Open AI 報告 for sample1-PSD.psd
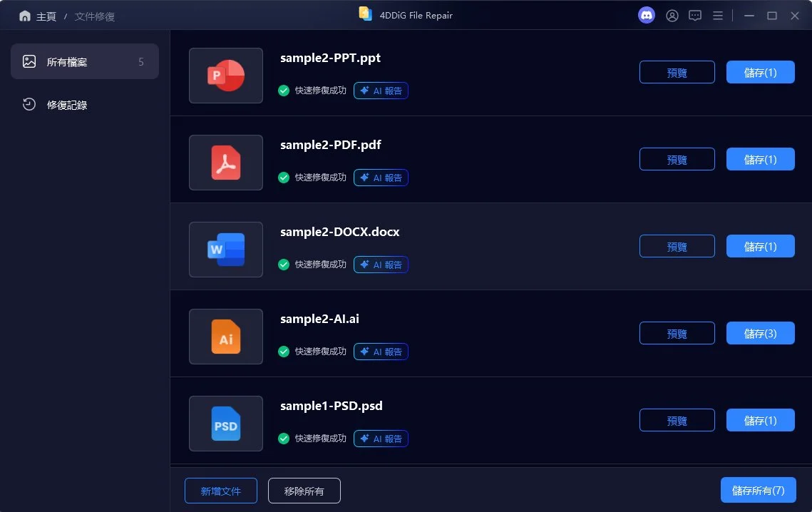This screenshot has width=812, height=512. click(381, 439)
